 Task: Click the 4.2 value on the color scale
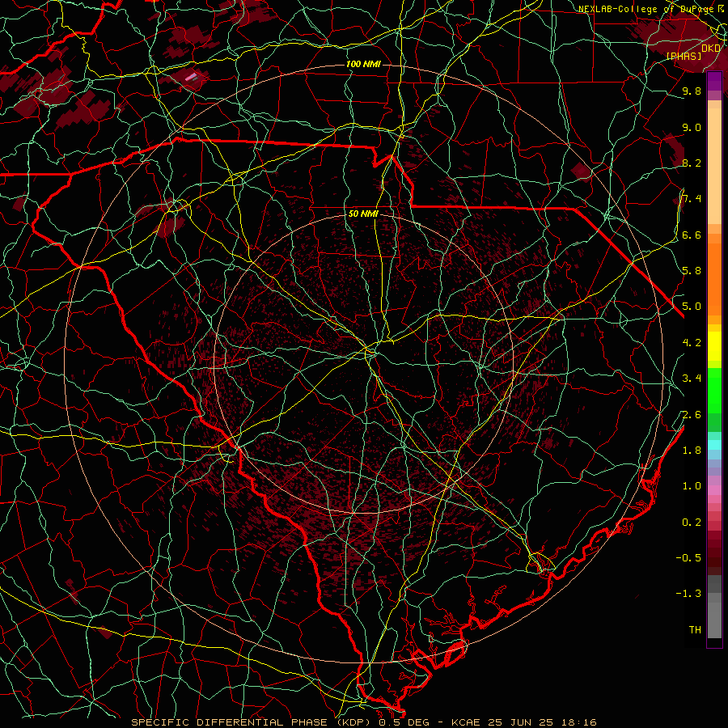(x=692, y=343)
